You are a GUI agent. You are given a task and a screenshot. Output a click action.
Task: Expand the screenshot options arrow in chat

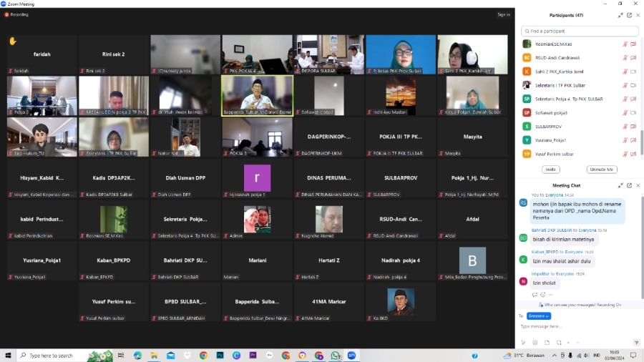click(x=568, y=343)
